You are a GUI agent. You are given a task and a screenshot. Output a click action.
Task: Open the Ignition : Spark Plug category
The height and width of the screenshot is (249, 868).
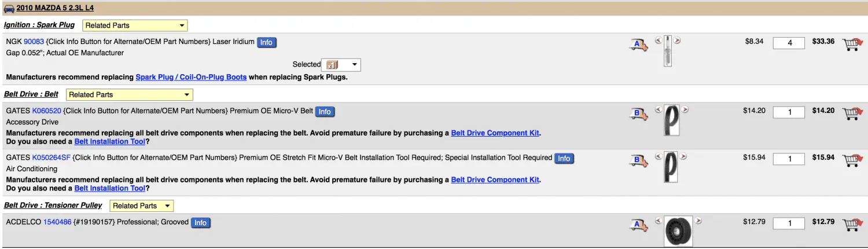coord(39,25)
